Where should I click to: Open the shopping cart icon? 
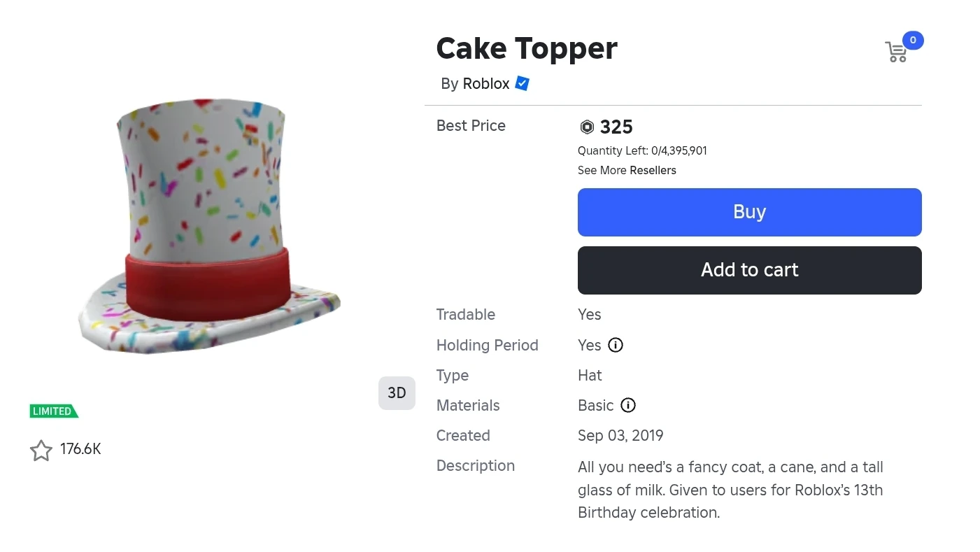click(x=895, y=52)
